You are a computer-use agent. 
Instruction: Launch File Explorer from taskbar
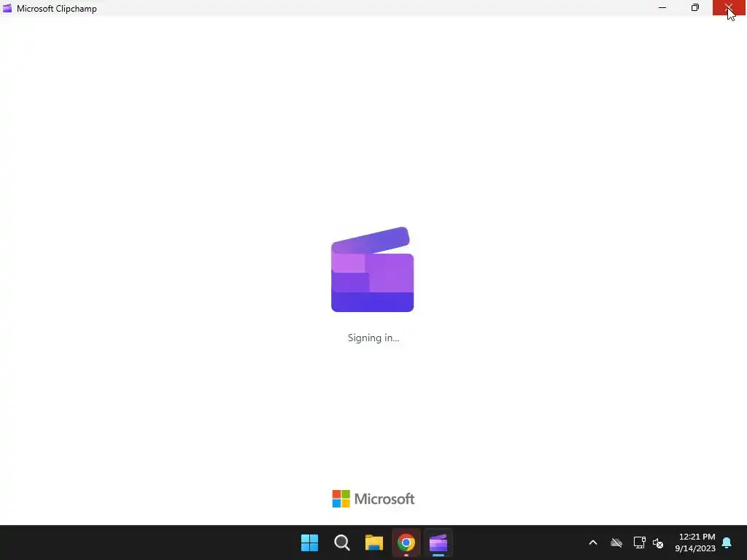coord(374,542)
